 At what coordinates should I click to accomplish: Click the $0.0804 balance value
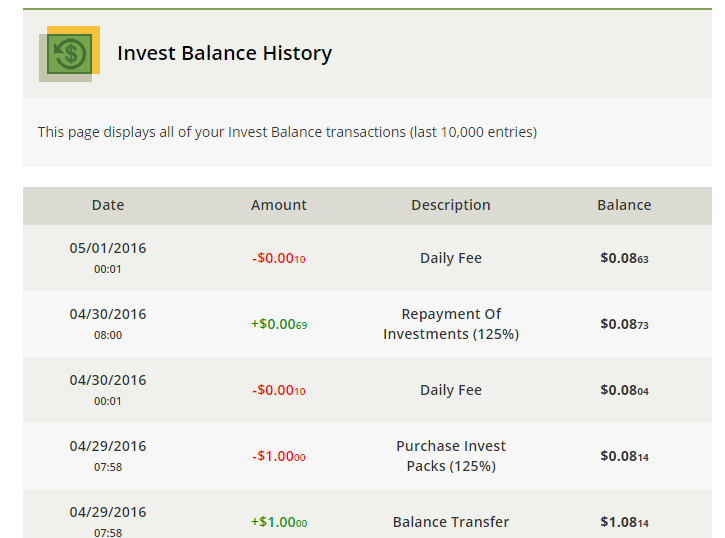(x=624, y=390)
